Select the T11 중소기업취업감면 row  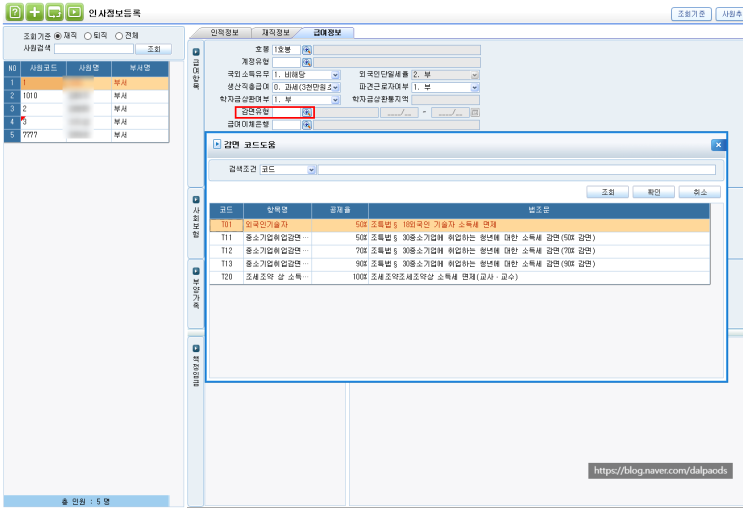(x=460, y=238)
